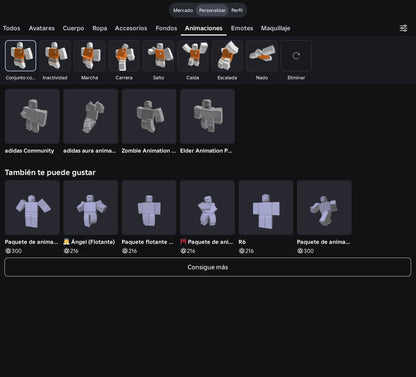
Task: Select the Marcha animation slot
Action: point(90,56)
